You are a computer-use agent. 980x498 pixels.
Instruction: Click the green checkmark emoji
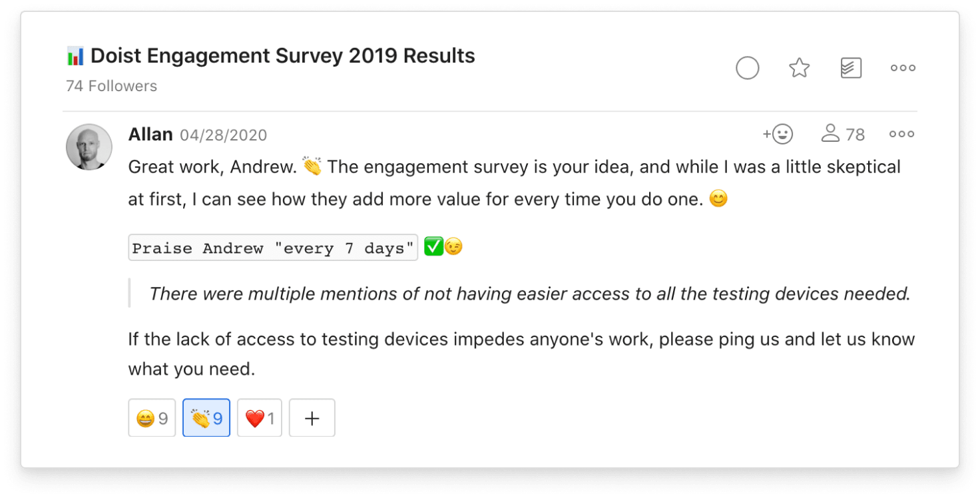(434, 246)
